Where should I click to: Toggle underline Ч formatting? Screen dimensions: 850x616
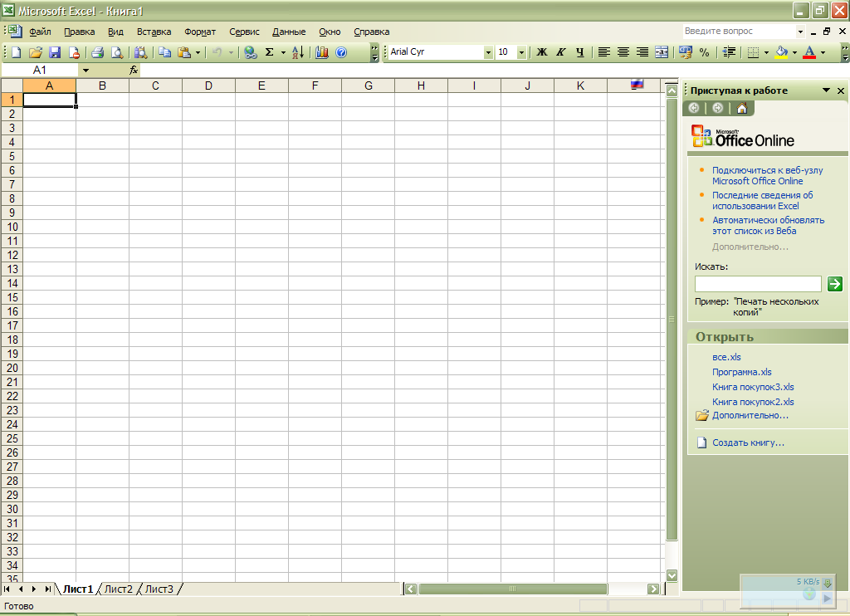[x=580, y=52]
